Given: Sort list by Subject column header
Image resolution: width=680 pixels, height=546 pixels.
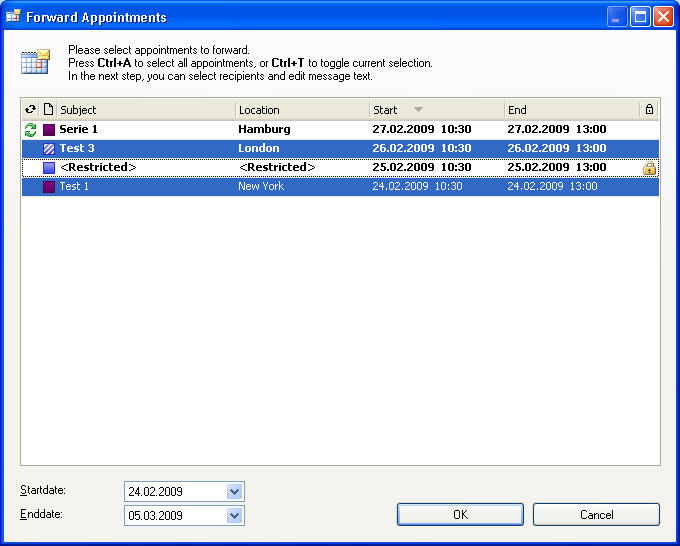Looking at the screenshot, I should pos(145,110).
